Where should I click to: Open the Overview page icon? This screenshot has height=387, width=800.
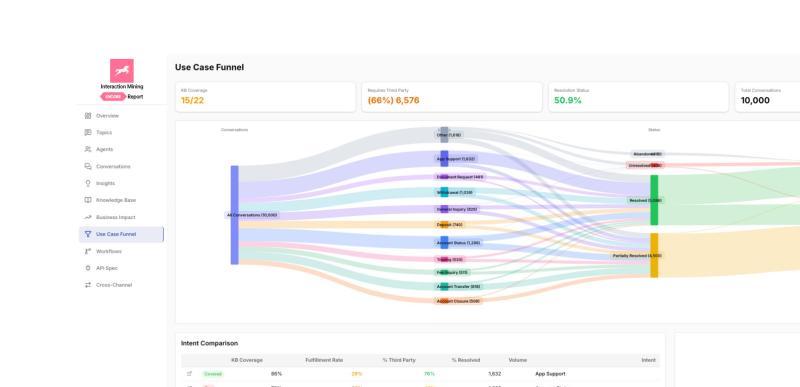coord(88,116)
